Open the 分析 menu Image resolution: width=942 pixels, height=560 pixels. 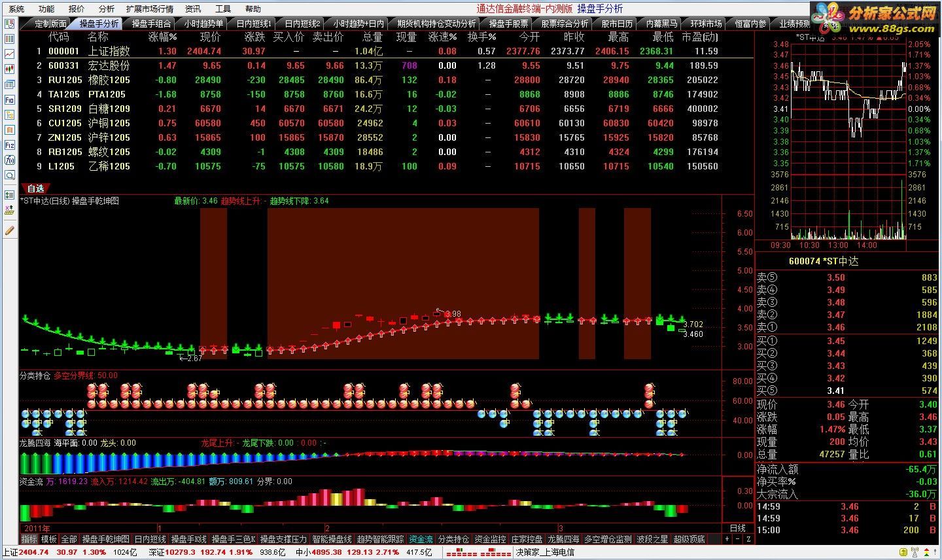pyautogui.click(x=107, y=9)
